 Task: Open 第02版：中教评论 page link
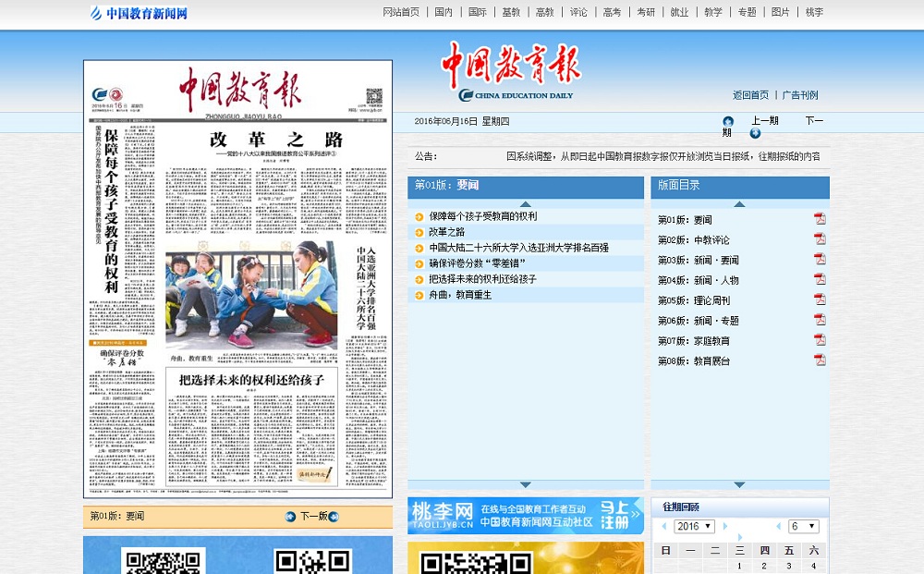tap(694, 239)
